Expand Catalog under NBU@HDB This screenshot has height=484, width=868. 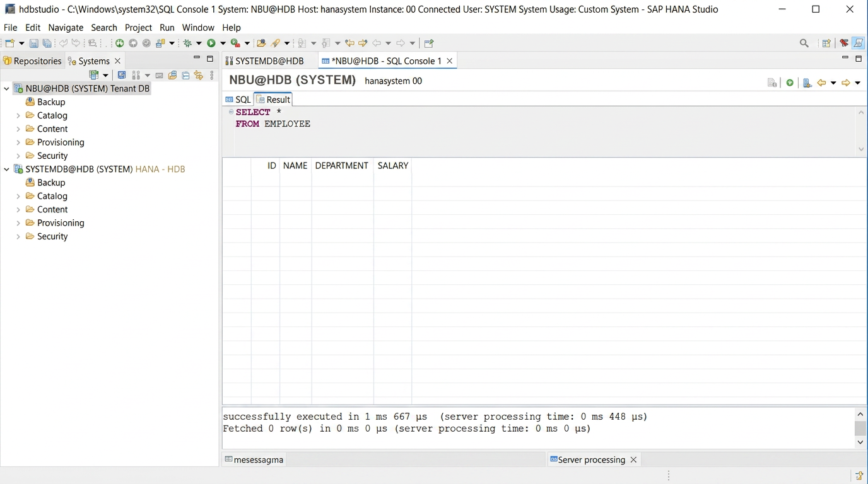click(18, 116)
